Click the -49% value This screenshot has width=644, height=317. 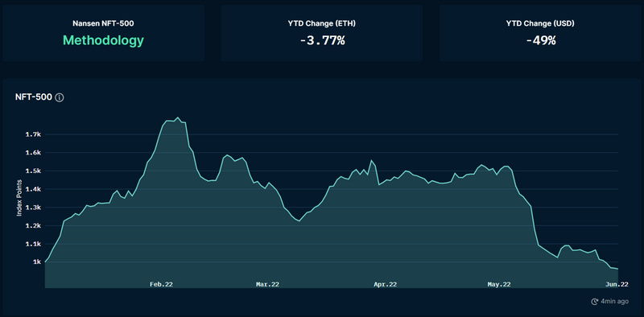pos(540,40)
